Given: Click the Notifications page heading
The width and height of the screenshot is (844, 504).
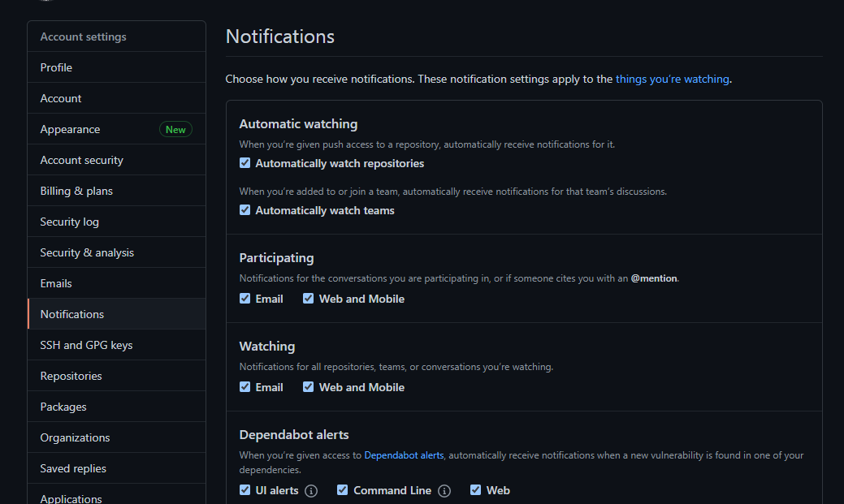Looking at the screenshot, I should click(280, 37).
